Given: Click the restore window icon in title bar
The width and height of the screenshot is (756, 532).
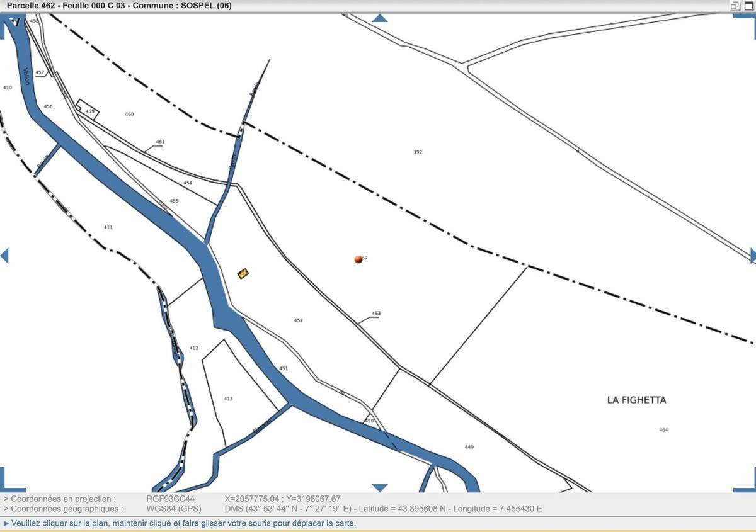Looking at the screenshot, I should click(x=735, y=6).
